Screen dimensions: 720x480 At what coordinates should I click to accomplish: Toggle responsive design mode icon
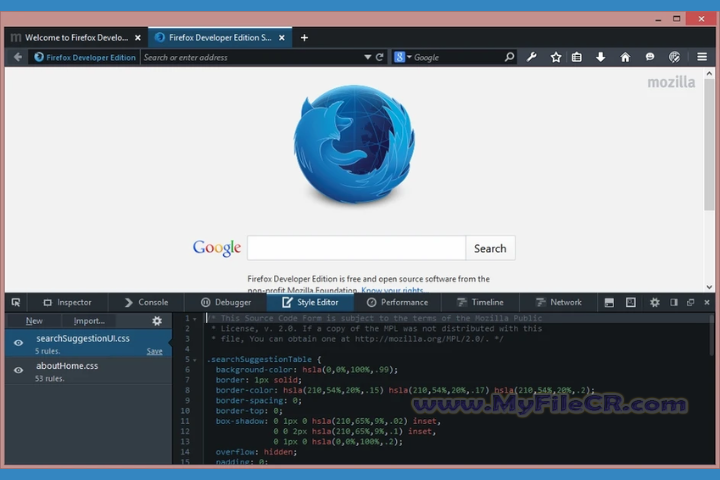pyautogui.click(x=631, y=302)
